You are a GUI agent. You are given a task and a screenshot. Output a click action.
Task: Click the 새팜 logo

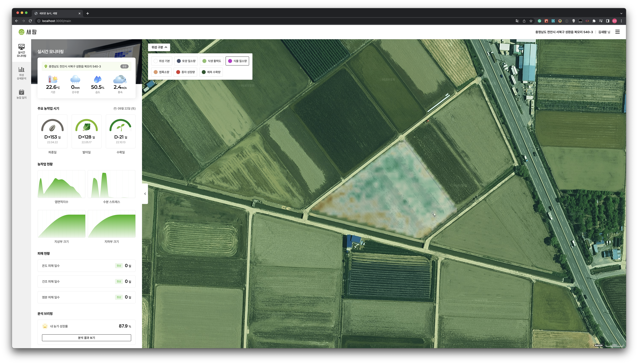[28, 32]
